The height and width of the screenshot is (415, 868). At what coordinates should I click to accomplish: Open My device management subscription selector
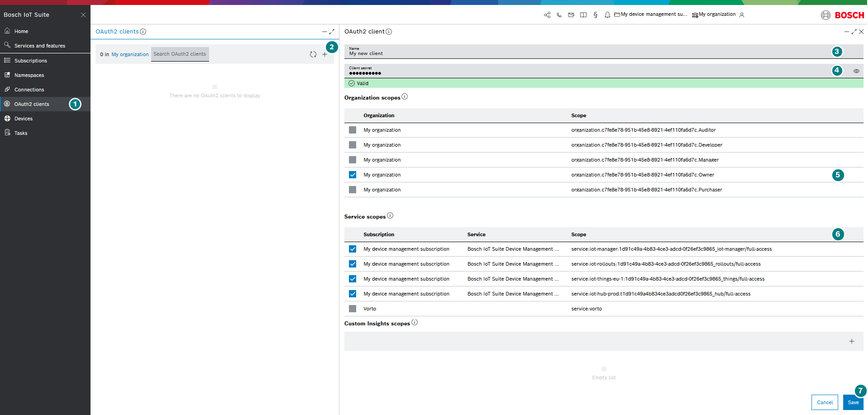651,14
